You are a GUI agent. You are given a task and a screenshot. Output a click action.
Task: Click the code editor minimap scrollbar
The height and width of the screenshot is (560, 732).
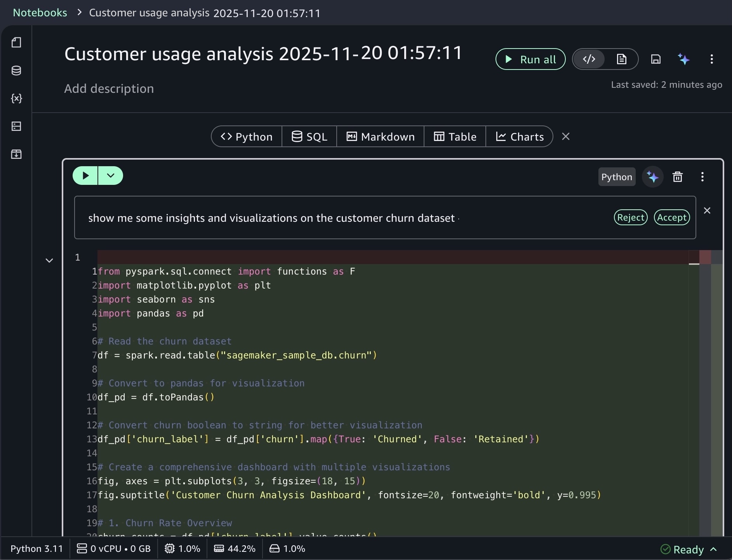pyautogui.click(x=705, y=388)
